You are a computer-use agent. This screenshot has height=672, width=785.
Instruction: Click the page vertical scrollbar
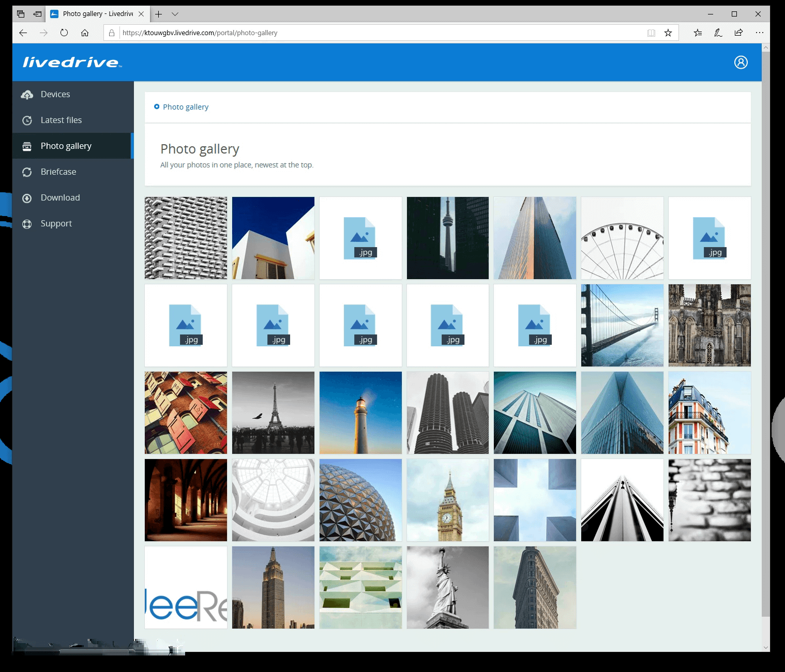tap(765, 331)
